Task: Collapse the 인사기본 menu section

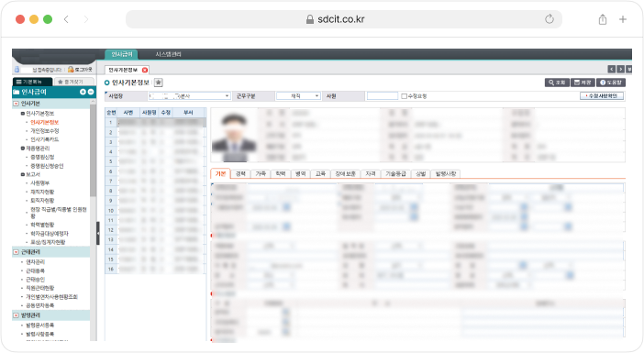Action: click(x=17, y=104)
